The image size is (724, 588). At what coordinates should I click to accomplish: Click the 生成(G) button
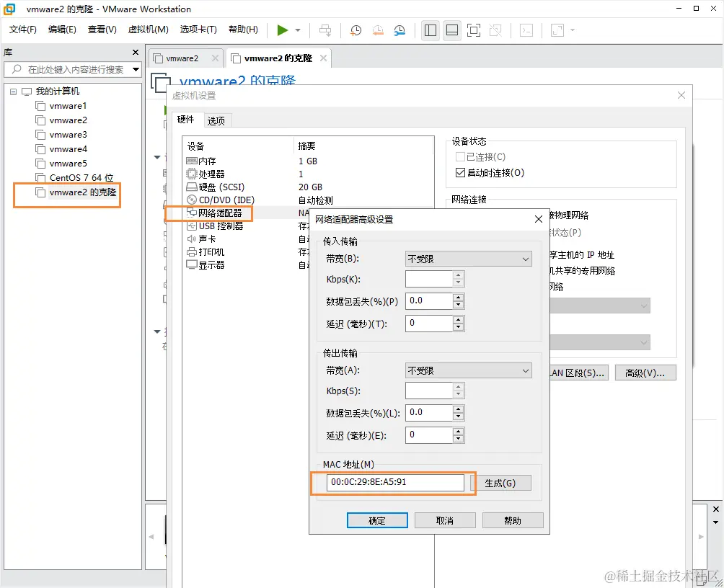[500, 483]
